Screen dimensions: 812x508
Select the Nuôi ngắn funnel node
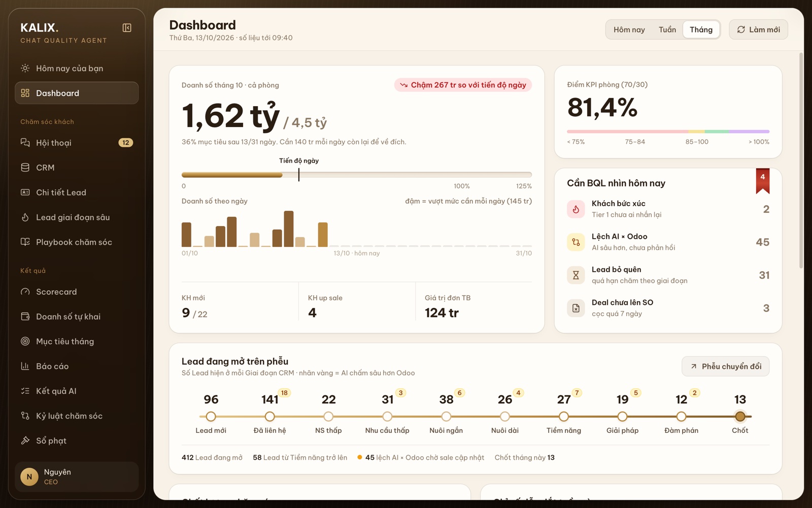446,417
